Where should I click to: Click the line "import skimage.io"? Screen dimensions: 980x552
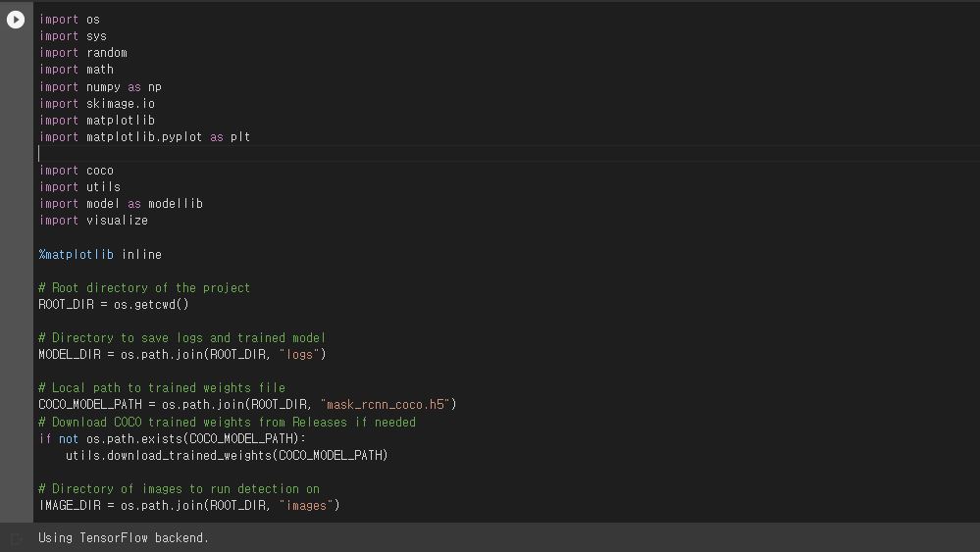97,104
